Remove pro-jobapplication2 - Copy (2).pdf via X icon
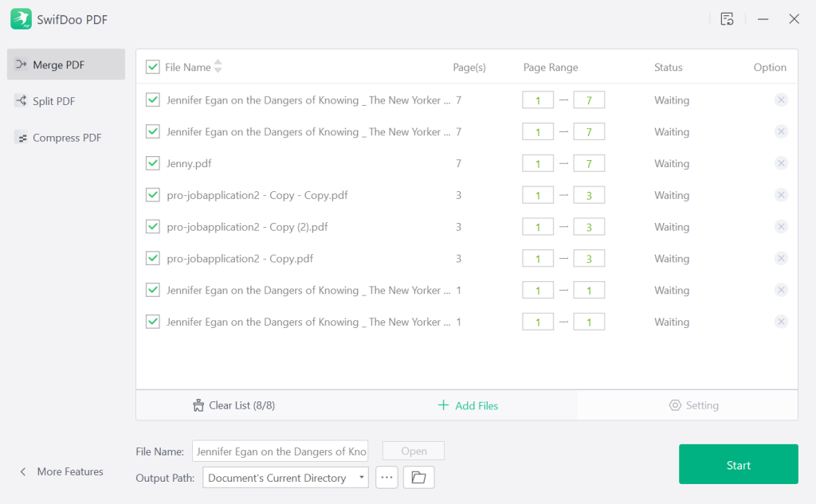The width and height of the screenshot is (816, 504). pos(781,227)
